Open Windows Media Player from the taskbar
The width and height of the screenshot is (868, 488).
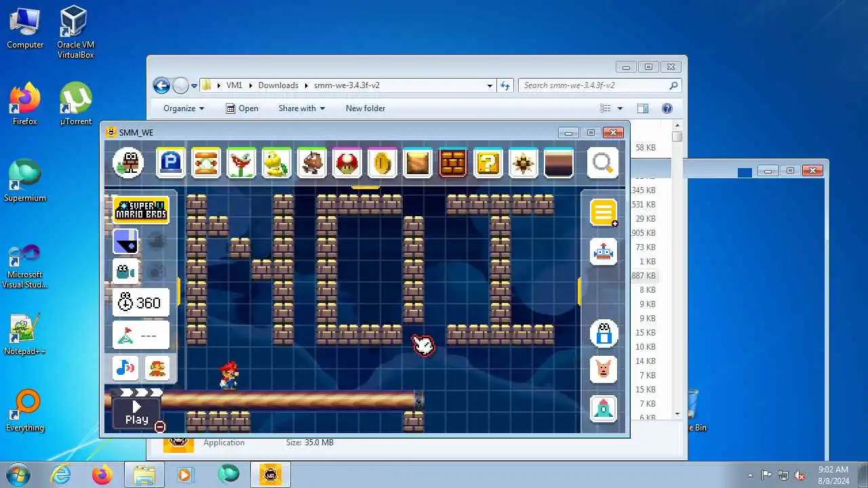pyautogui.click(x=184, y=474)
